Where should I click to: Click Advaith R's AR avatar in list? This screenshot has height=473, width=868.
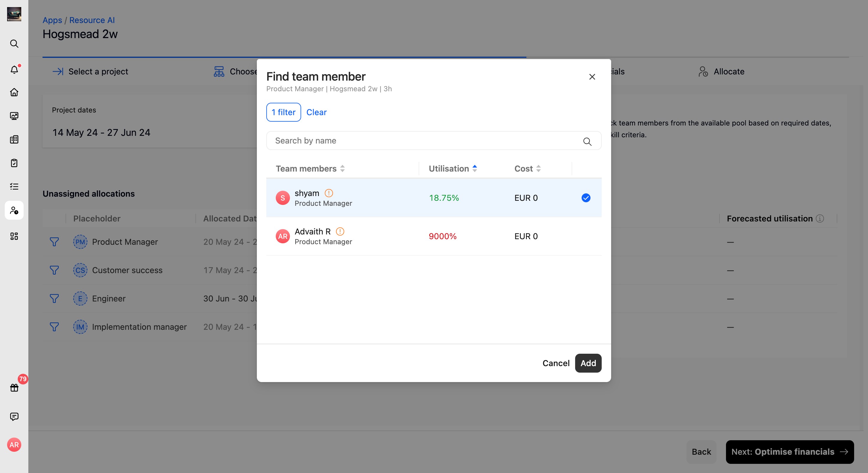coord(283,236)
